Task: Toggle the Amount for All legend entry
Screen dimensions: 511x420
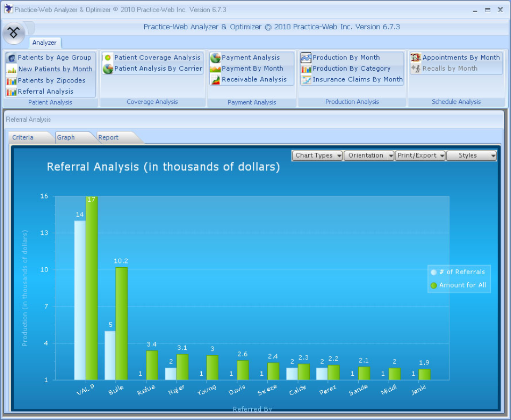Action: point(458,285)
